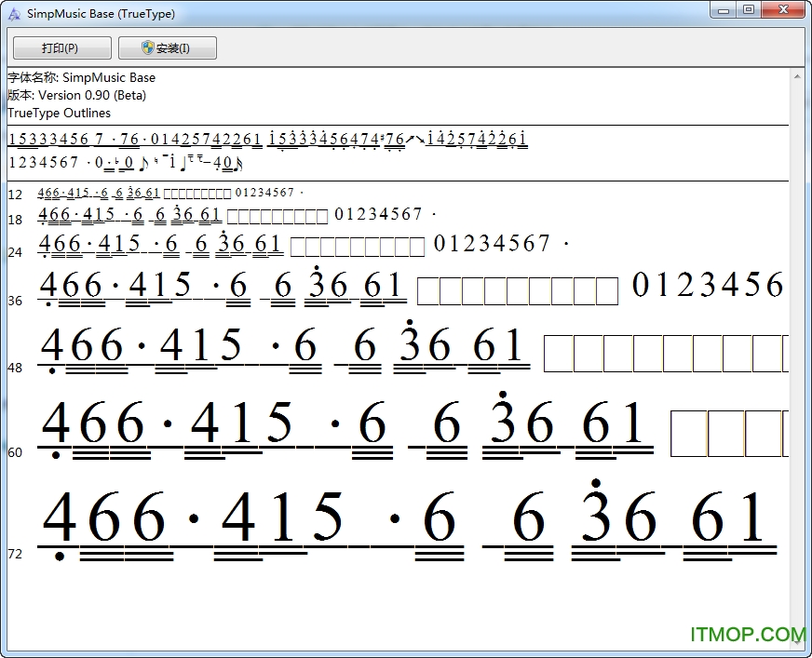Screen dimensions: 812x658
Task: Click the size label 72
Action: (15, 554)
